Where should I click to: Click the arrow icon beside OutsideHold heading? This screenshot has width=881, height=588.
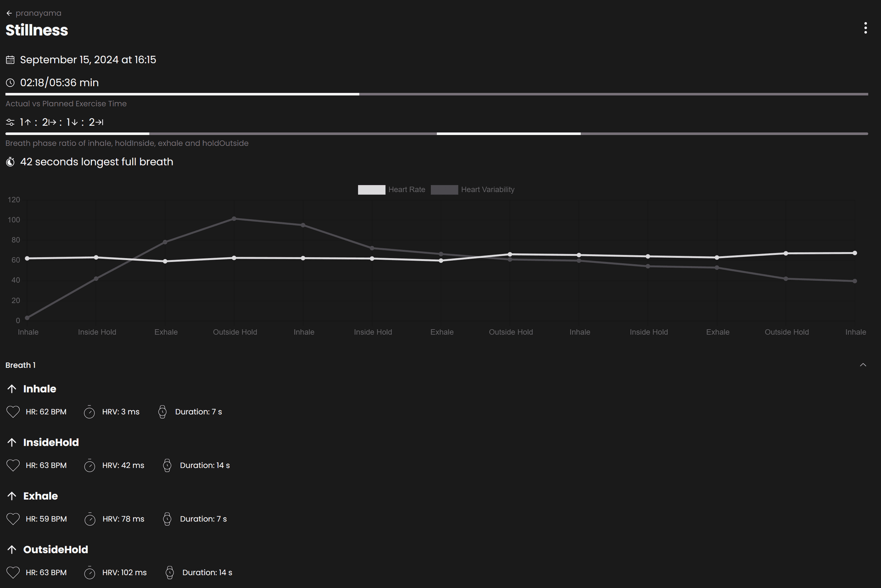pos(12,550)
